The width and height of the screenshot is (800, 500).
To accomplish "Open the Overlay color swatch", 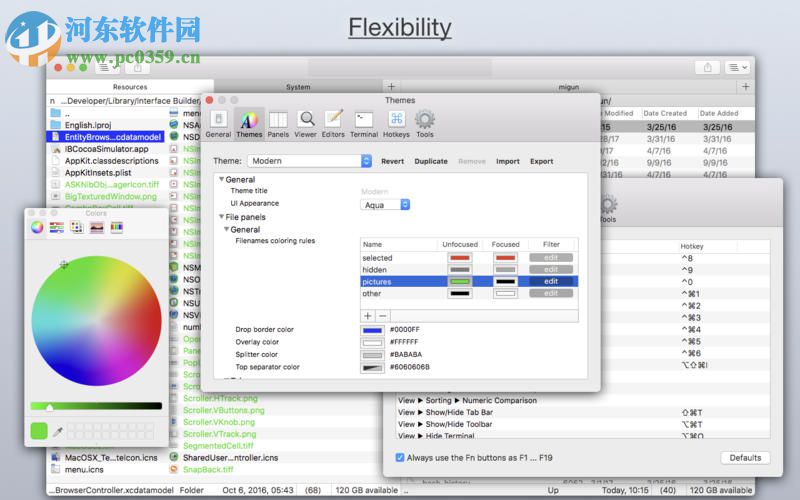I will pyautogui.click(x=372, y=342).
